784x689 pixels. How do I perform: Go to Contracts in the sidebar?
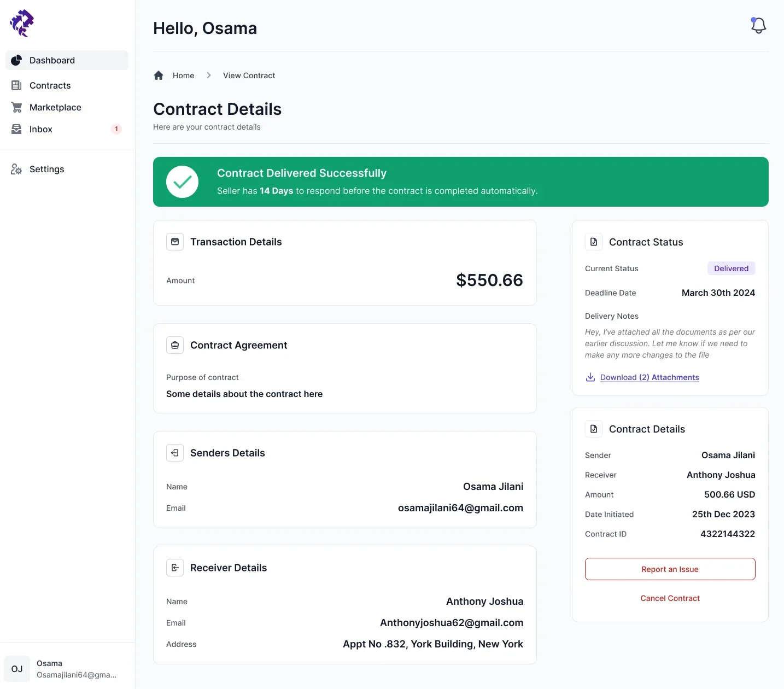point(67,85)
